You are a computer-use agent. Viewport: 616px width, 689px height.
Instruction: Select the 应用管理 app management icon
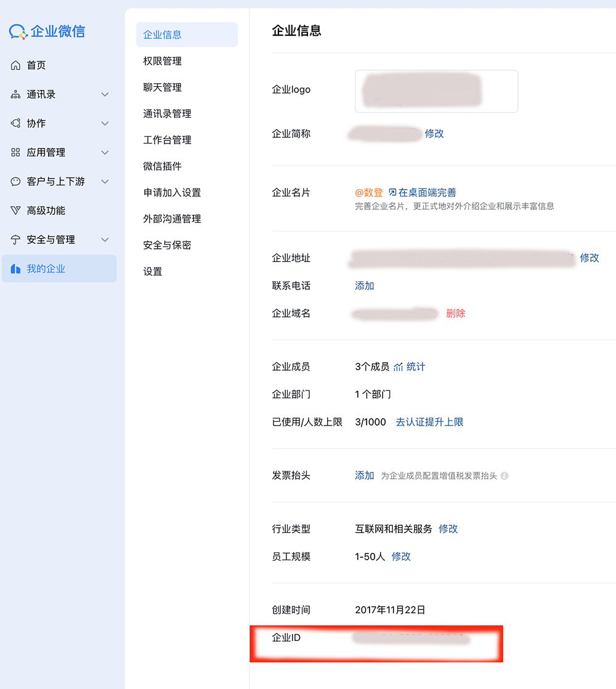tap(15, 152)
